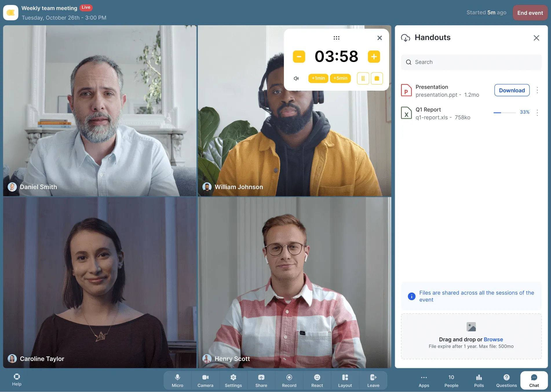This screenshot has width=551, height=392.
Task: Click the info icon in shared files notice
Action: pos(411,296)
